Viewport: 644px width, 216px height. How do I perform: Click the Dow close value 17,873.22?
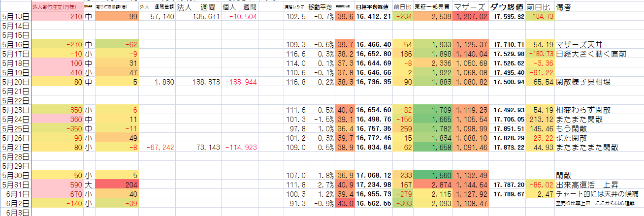[x=508, y=147]
